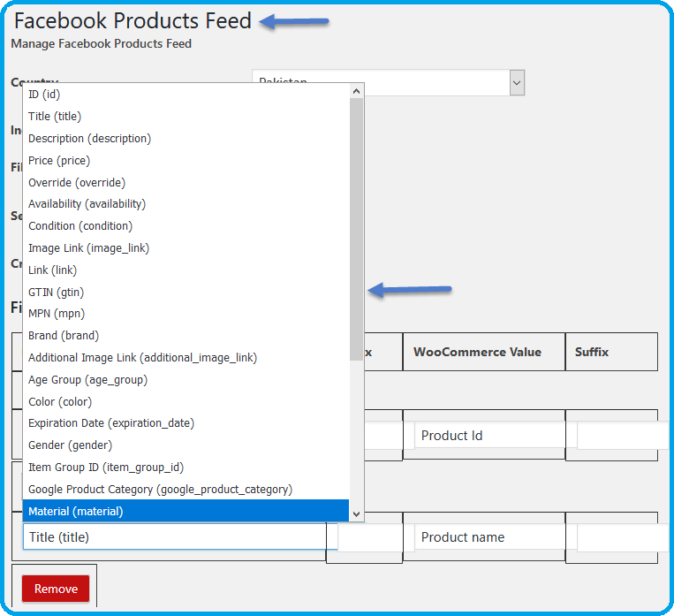Pick the Google Product Category option
This screenshot has width=674, height=616.
(x=186, y=489)
